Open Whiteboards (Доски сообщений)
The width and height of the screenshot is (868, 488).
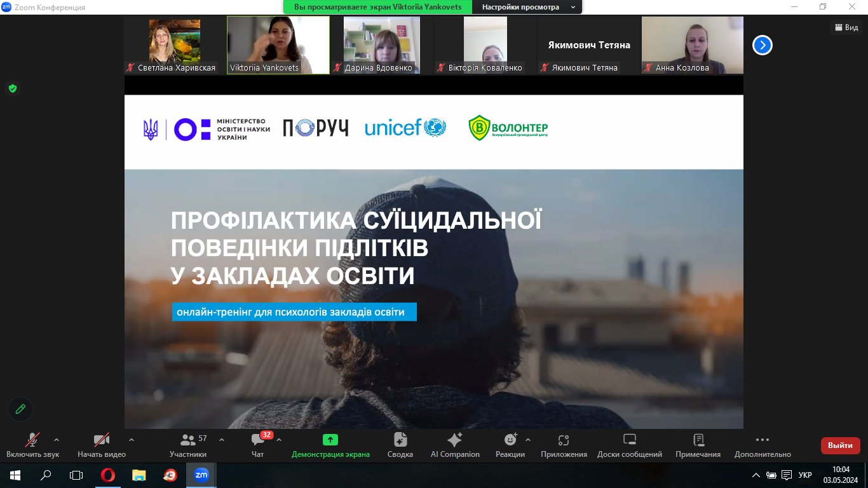[x=629, y=440]
